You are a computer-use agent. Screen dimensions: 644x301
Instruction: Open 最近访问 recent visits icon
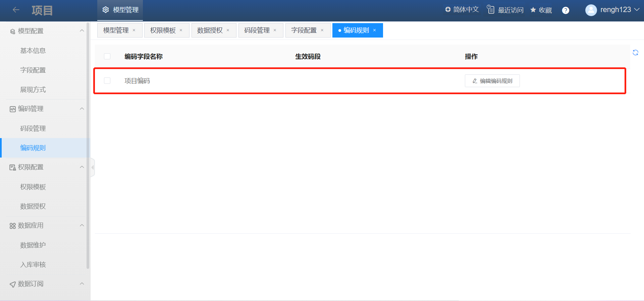(x=491, y=10)
